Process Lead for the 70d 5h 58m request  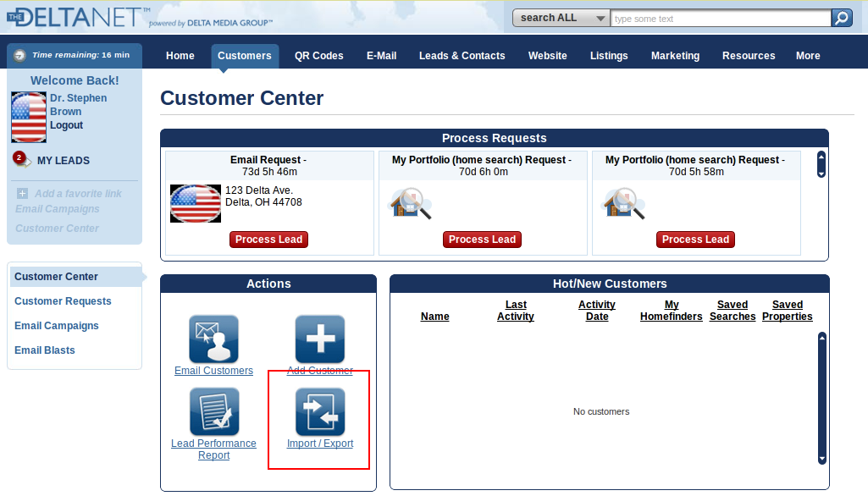pos(695,240)
